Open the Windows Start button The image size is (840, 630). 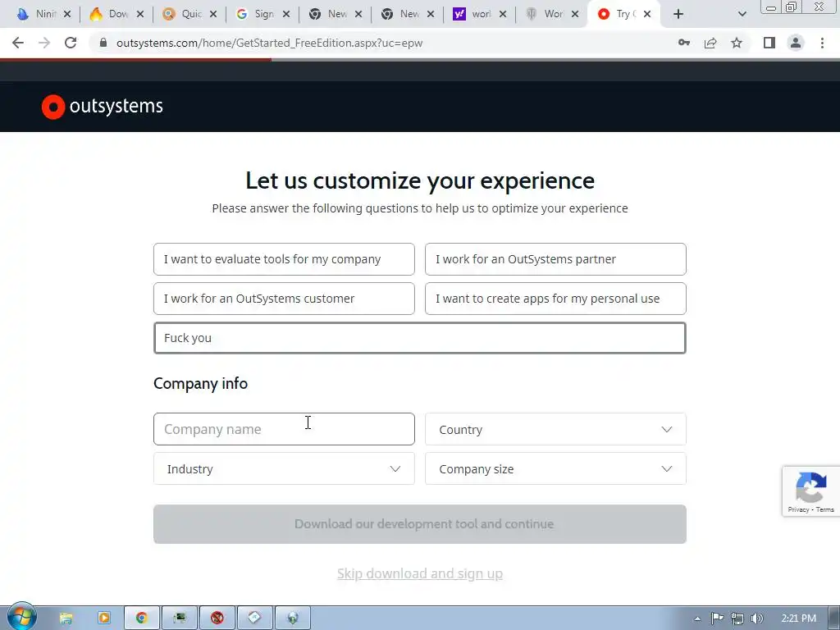22,617
